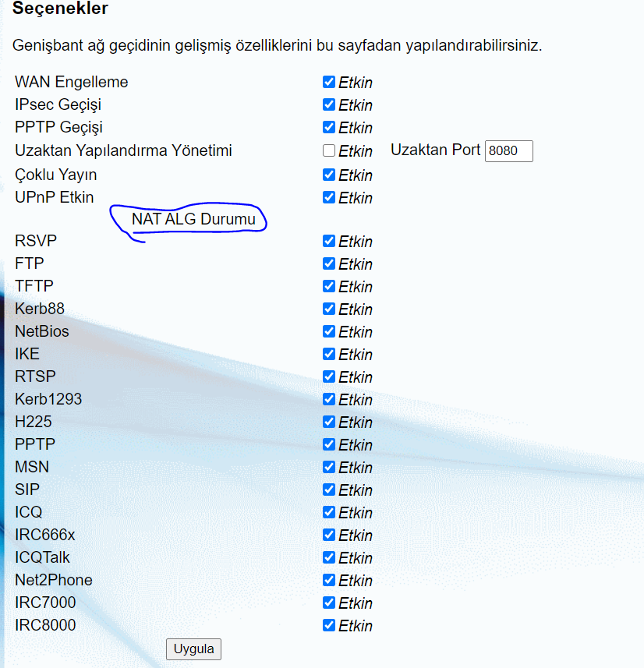Toggle RTSP ALG checkbox
The image size is (644, 668).
pyautogui.click(x=328, y=376)
